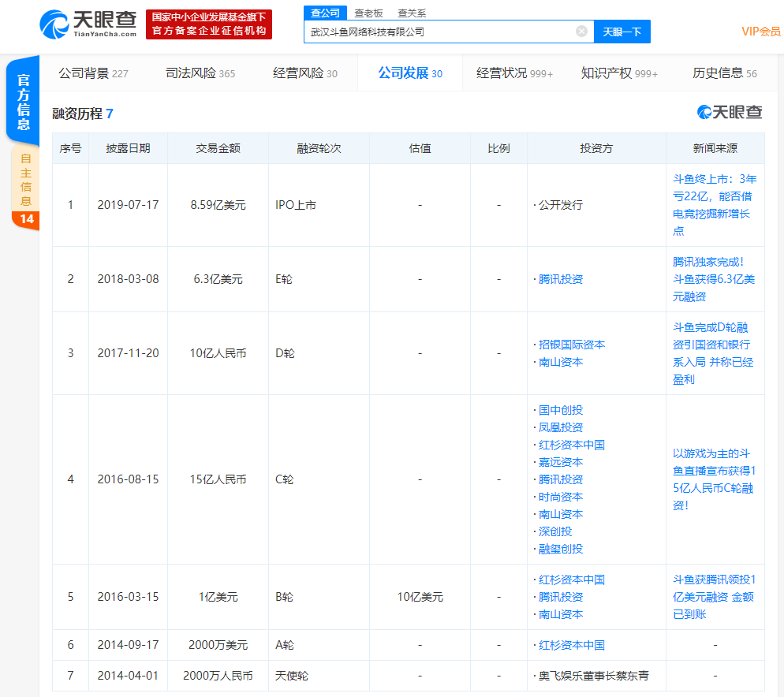This screenshot has height=697, width=784.
Task: Click the 天眼一下 search button
Action: point(622,32)
